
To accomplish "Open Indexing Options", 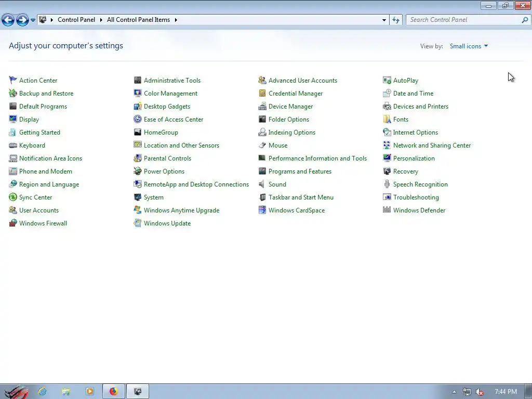I will [x=292, y=132].
